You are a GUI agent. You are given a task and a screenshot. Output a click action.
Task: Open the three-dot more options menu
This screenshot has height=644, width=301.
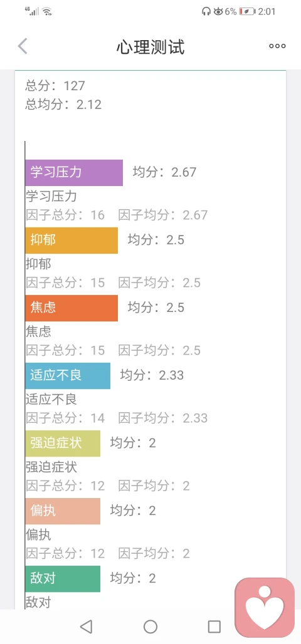pyautogui.click(x=277, y=46)
